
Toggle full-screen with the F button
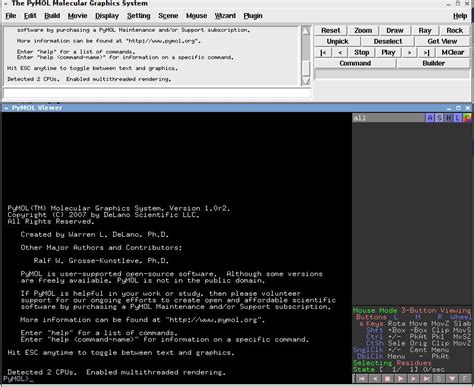(x=465, y=379)
